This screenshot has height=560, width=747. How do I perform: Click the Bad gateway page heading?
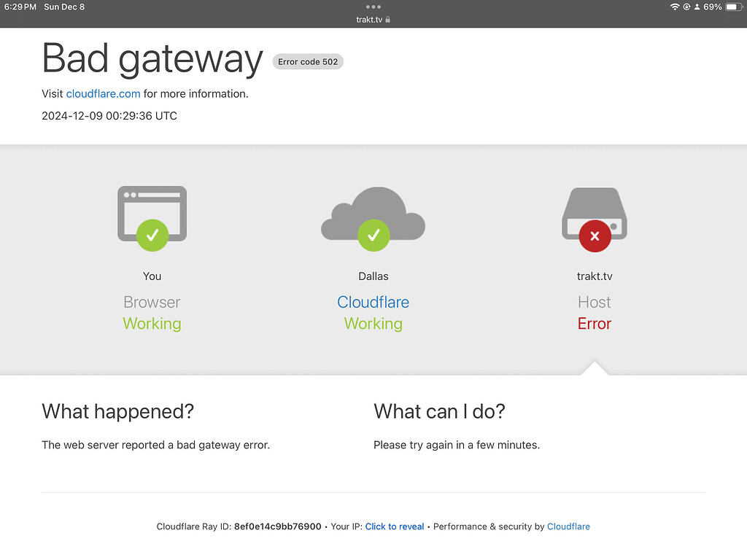(x=152, y=58)
